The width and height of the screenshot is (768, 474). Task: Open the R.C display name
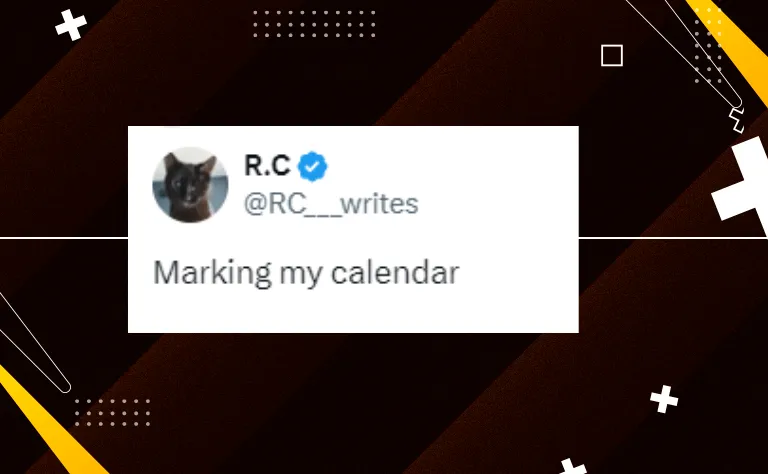[267, 165]
